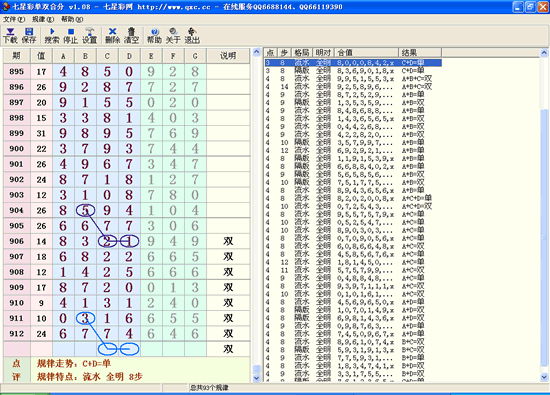Viewport: 550px width, 395px height.
Task: Start search with the 搜索 icon
Action: click(x=52, y=36)
